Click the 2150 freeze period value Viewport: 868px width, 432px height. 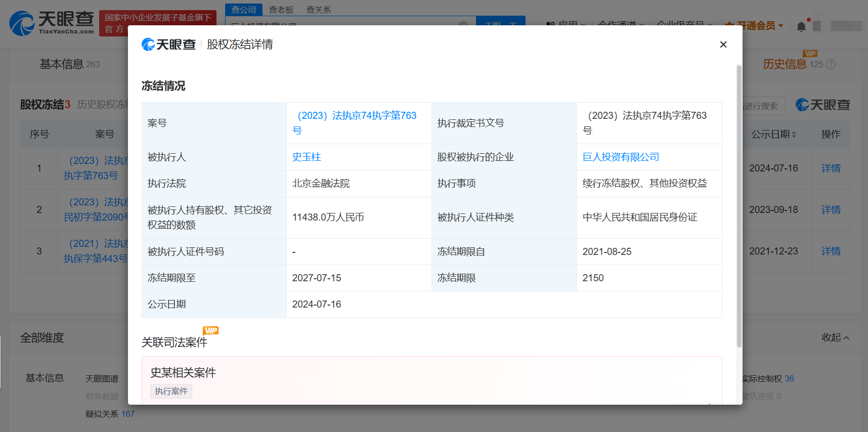(593, 278)
